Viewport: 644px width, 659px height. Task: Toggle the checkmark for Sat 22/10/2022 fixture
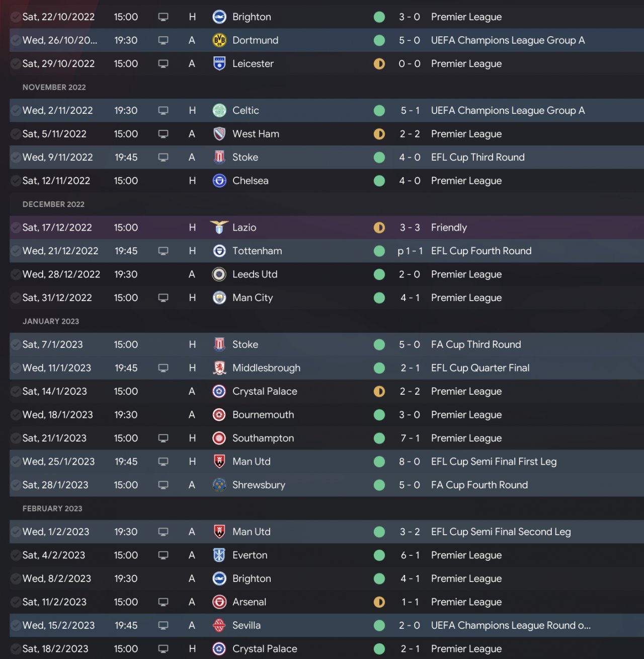coord(16,17)
